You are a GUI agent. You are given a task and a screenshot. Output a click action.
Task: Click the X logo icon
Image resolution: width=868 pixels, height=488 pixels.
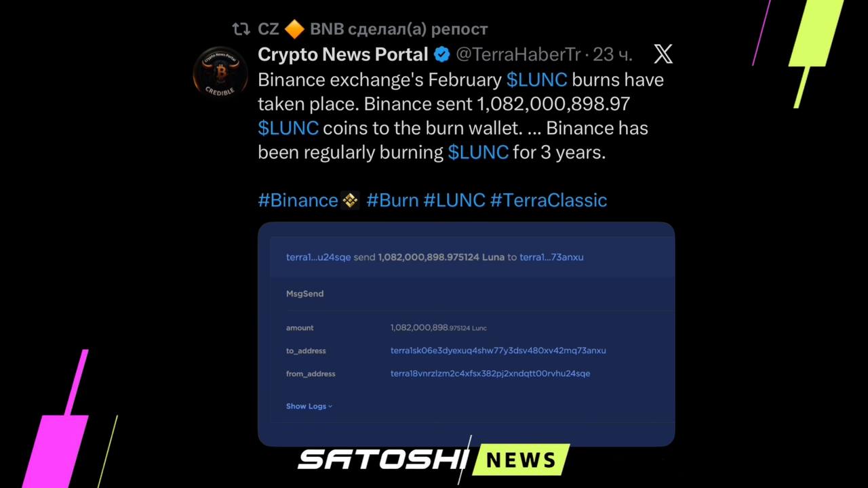(x=663, y=54)
